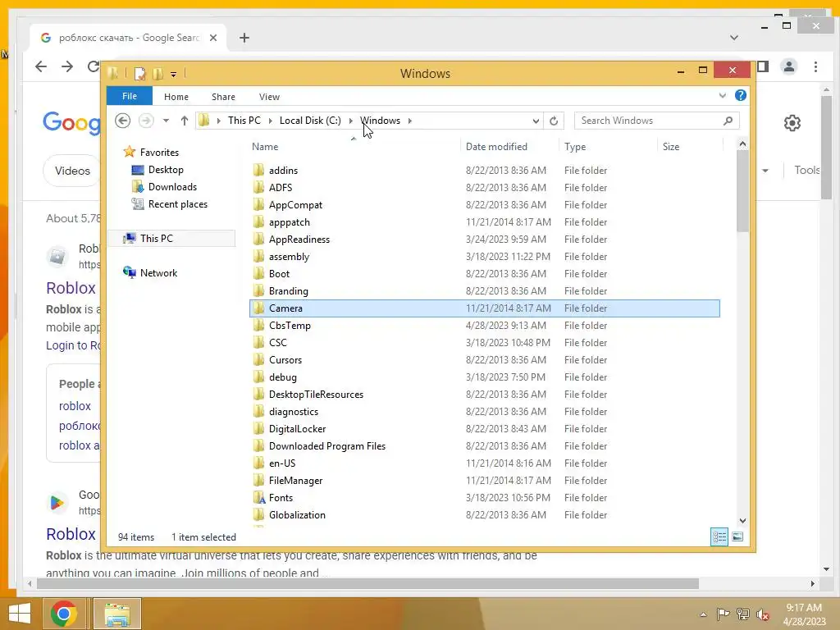The height and width of the screenshot is (630, 840).
Task: Open Recent places in sidebar
Action: click(178, 204)
